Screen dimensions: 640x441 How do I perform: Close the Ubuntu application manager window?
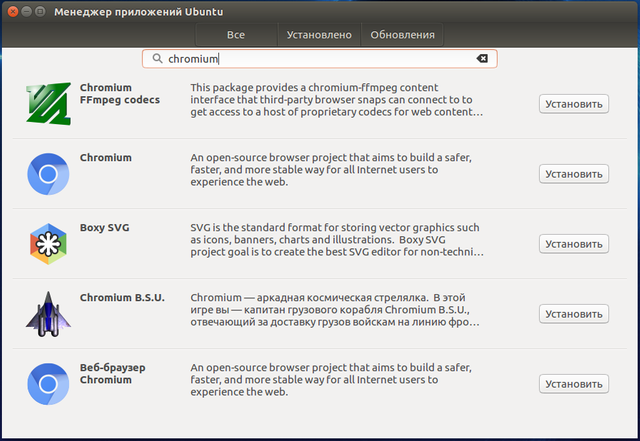coord(13,10)
